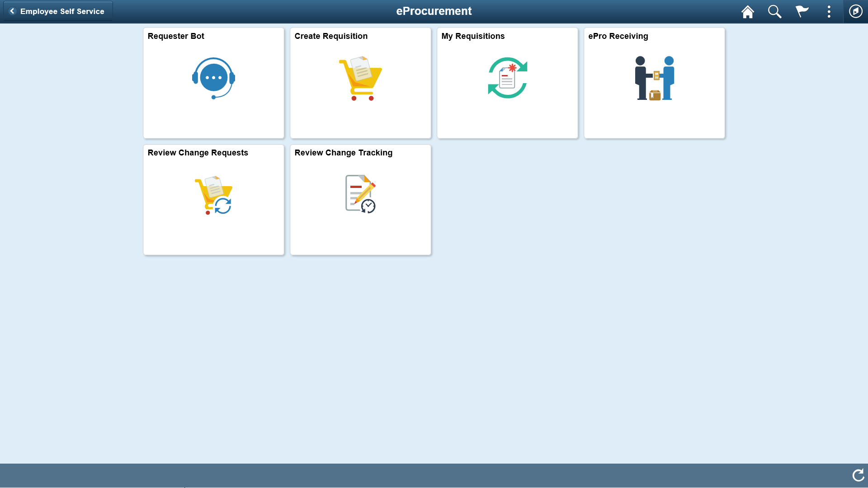Click the Home navigation icon
The image size is (868, 488).
tap(748, 11)
